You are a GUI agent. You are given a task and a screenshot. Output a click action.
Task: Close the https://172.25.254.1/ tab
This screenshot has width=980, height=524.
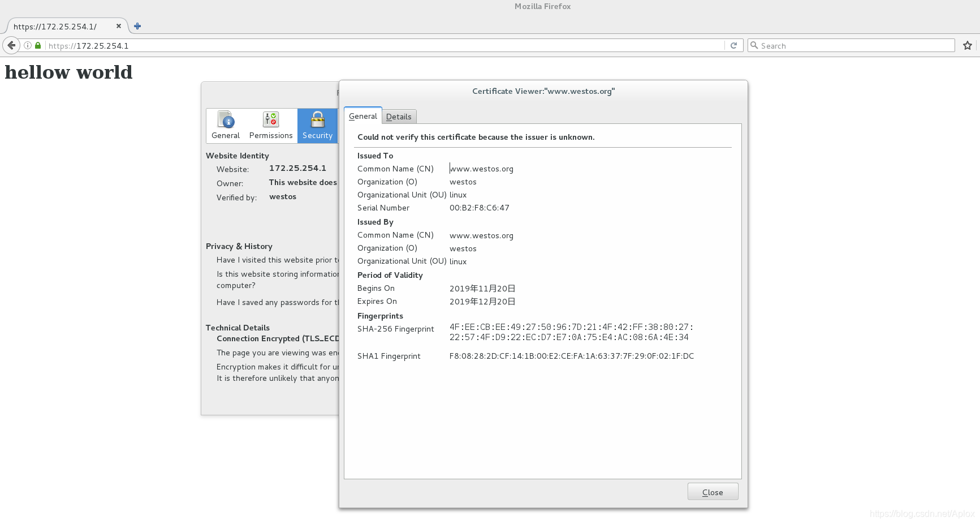(x=119, y=26)
